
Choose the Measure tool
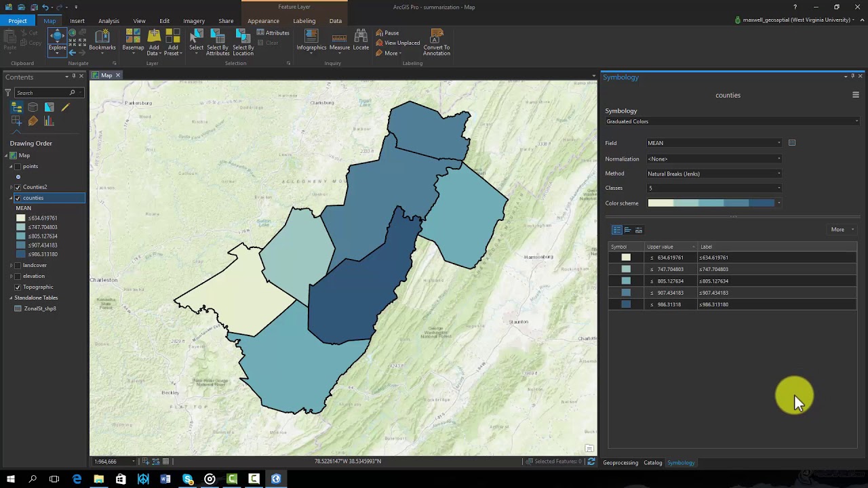tap(339, 40)
